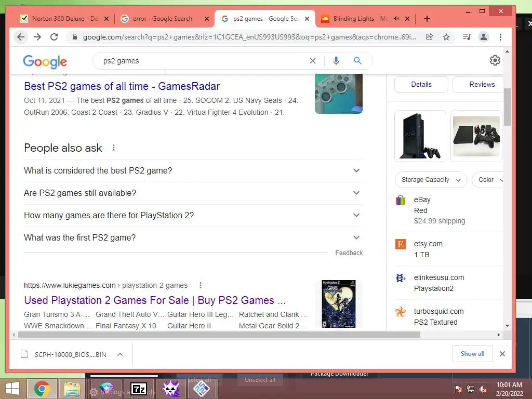Click the Reviews button

click(x=479, y=85)
